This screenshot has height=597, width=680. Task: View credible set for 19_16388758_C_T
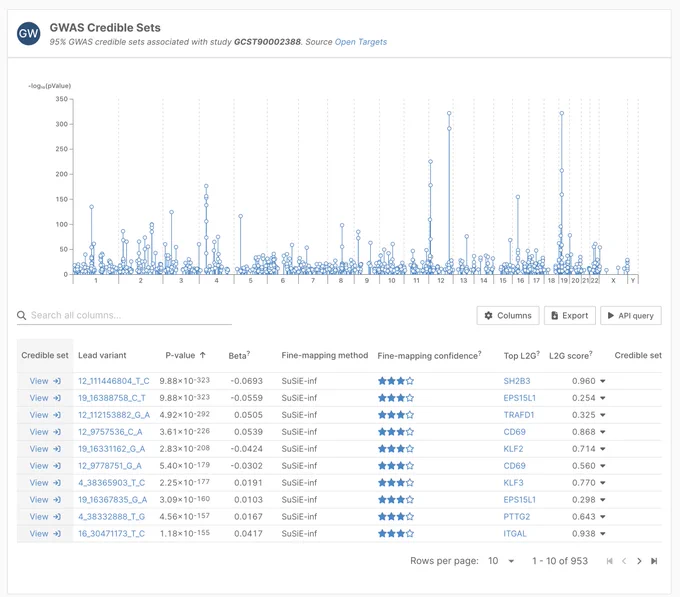45,398
